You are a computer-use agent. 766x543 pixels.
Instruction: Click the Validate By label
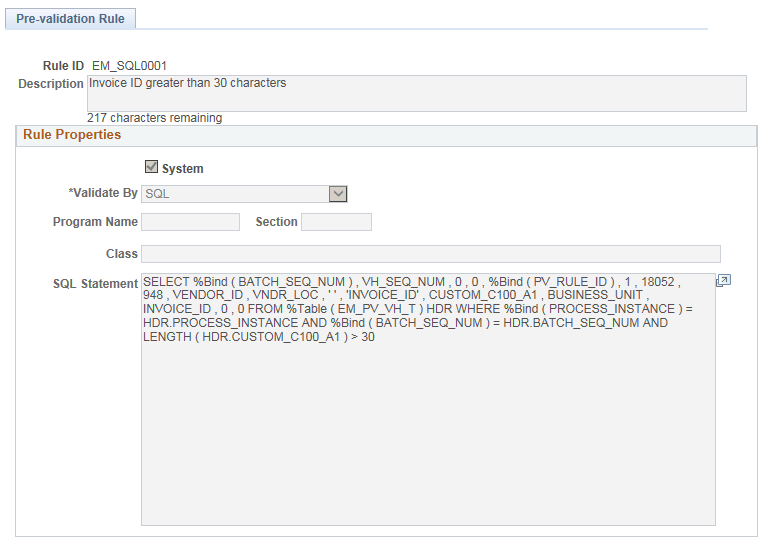[103, 193]
